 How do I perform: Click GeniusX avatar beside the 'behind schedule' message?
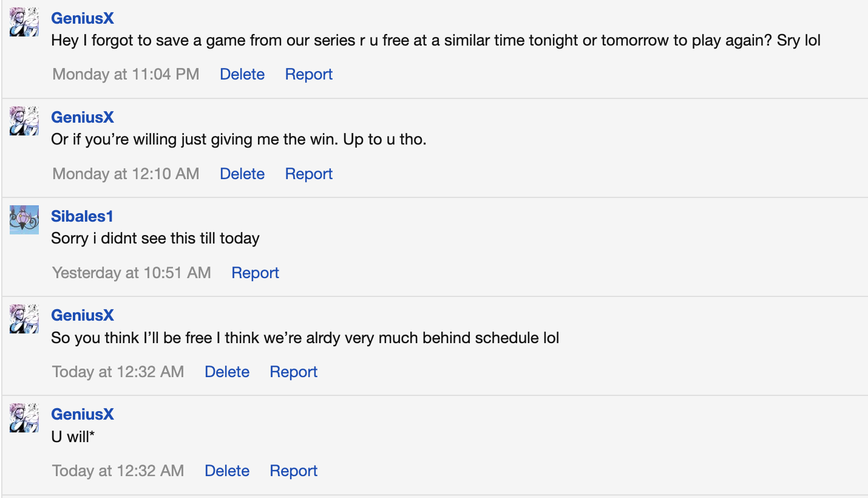24,319
